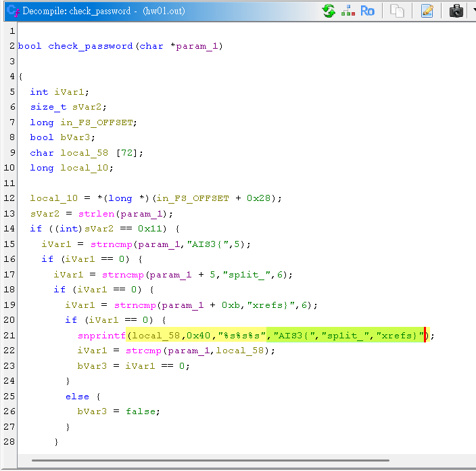476x471 pixels.
Task: Click iVar1 in the line 23 assignment
Action: click(x=140, y=366)
